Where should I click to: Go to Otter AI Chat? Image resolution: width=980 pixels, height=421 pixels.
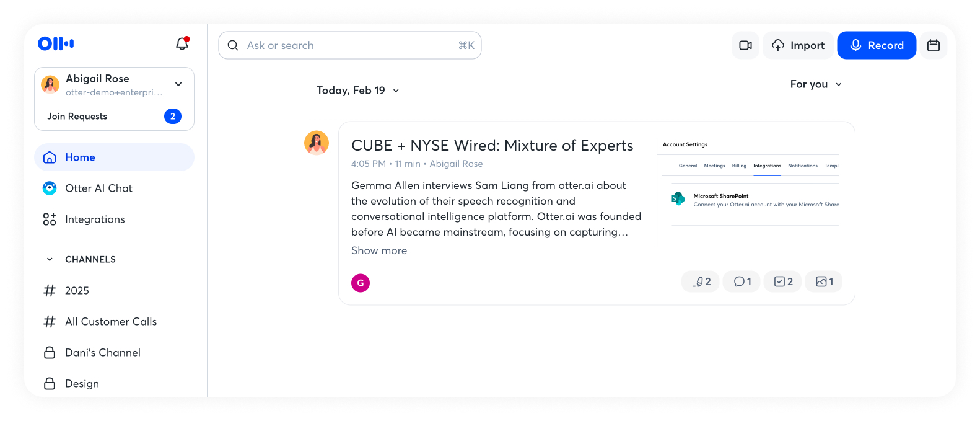[x=98, y=188]
